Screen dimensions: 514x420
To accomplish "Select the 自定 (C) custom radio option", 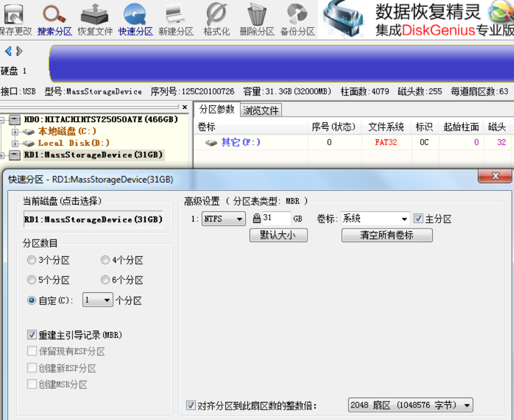I will click(x=32, y=300).
